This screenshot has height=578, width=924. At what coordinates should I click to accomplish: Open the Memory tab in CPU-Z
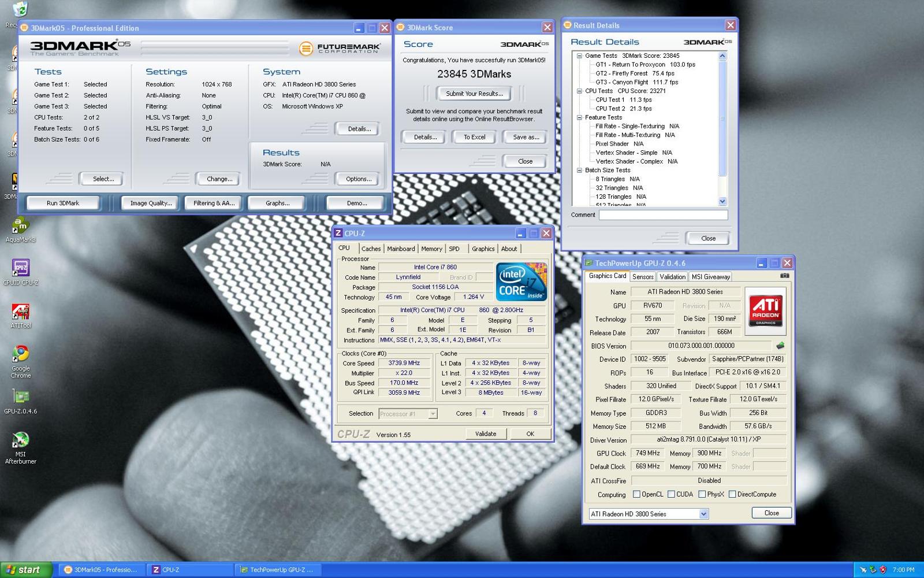click(x=431, y=249)
